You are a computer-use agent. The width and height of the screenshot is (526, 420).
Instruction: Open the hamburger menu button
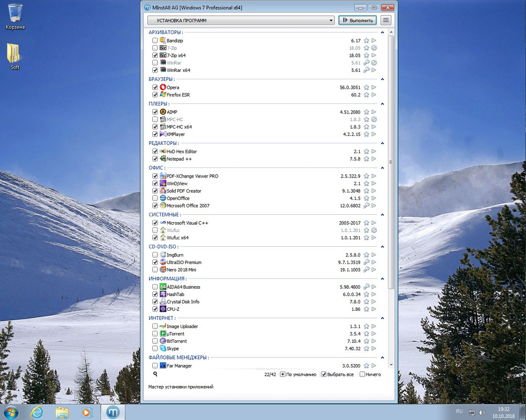386,20
